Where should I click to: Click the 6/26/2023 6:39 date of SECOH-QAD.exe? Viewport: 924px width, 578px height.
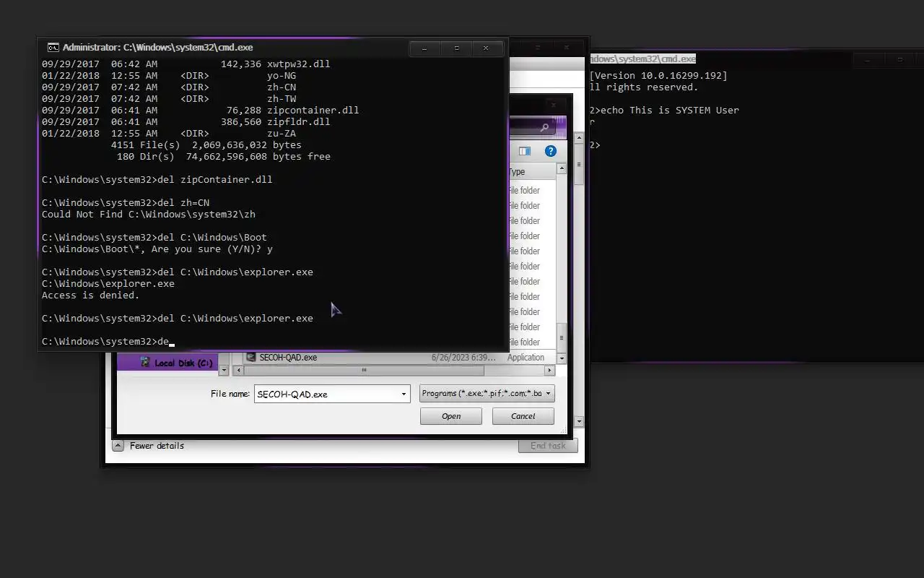pyautogui.click(x=463, y=357)
